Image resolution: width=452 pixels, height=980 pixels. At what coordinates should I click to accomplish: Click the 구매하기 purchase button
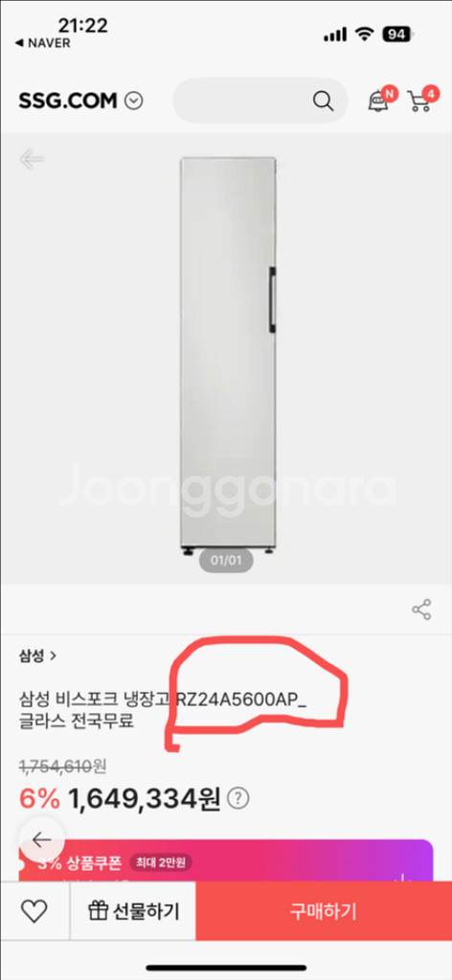tap(324, 911)
